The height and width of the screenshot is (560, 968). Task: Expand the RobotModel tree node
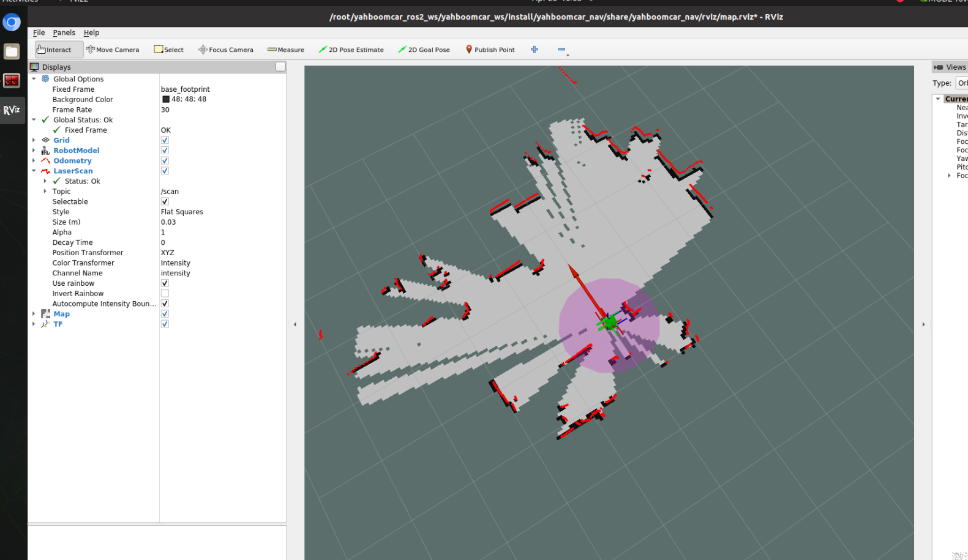[34, 151]
